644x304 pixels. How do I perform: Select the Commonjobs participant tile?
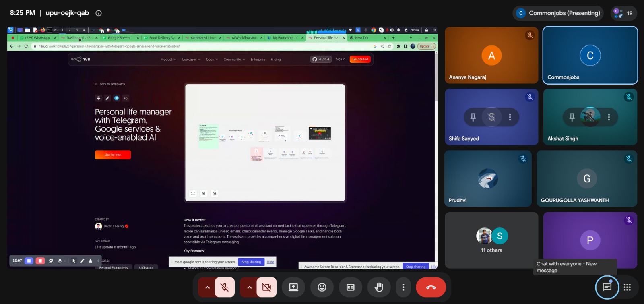[x=590, y=55]
